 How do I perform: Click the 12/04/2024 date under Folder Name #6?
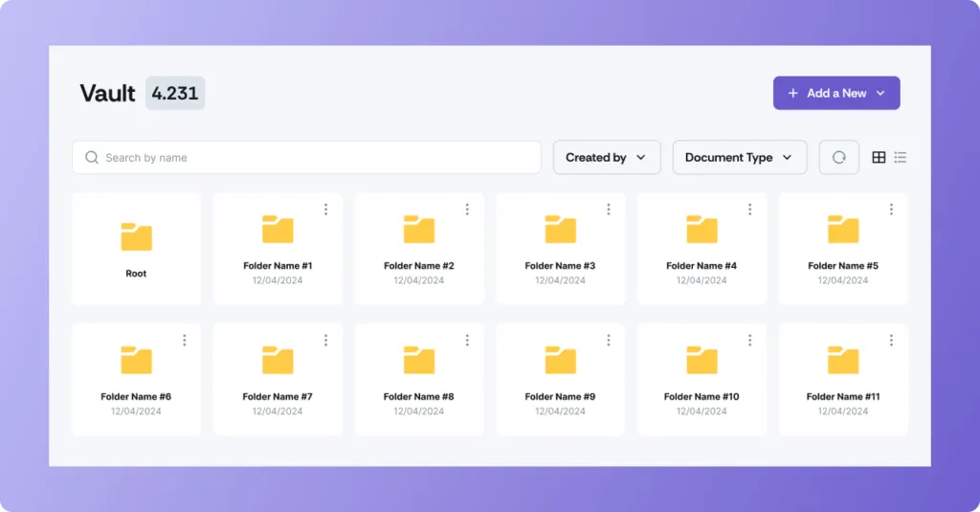[x=136, y=411]
